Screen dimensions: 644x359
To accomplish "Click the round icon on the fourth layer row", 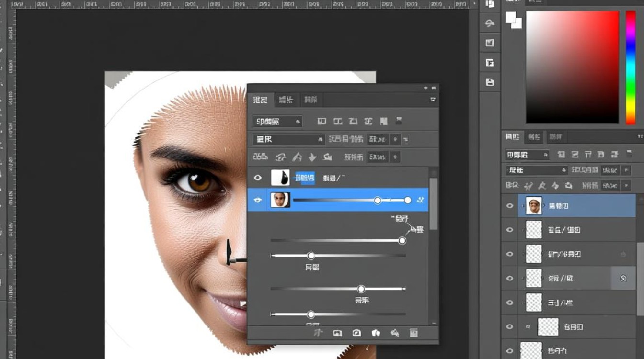I will pyautogui.click(x=623, y=279).
